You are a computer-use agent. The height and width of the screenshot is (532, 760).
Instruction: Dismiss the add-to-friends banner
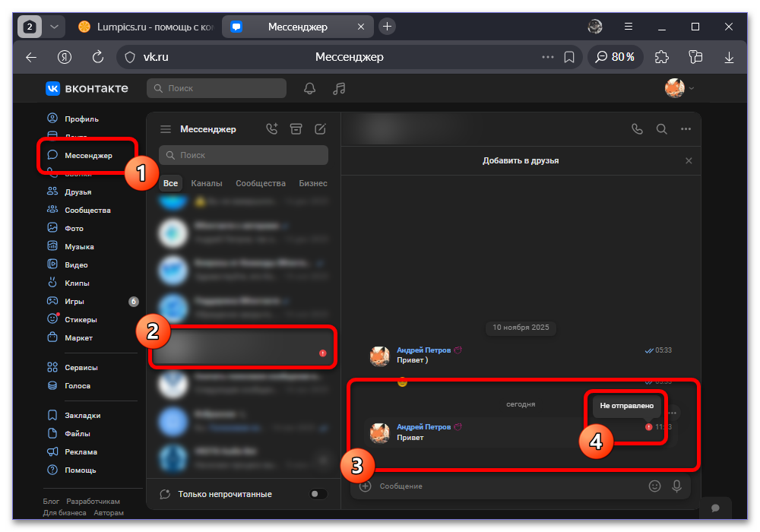point(689,160)
